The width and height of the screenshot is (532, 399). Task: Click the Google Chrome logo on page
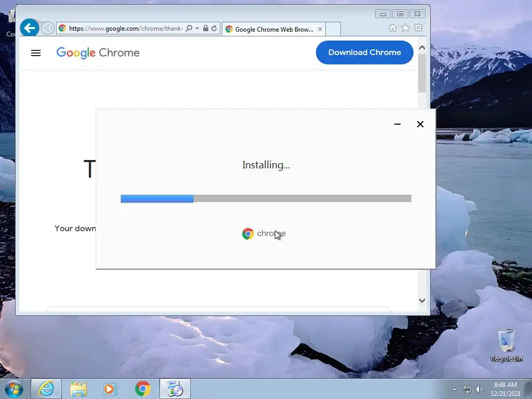[98, 52]
